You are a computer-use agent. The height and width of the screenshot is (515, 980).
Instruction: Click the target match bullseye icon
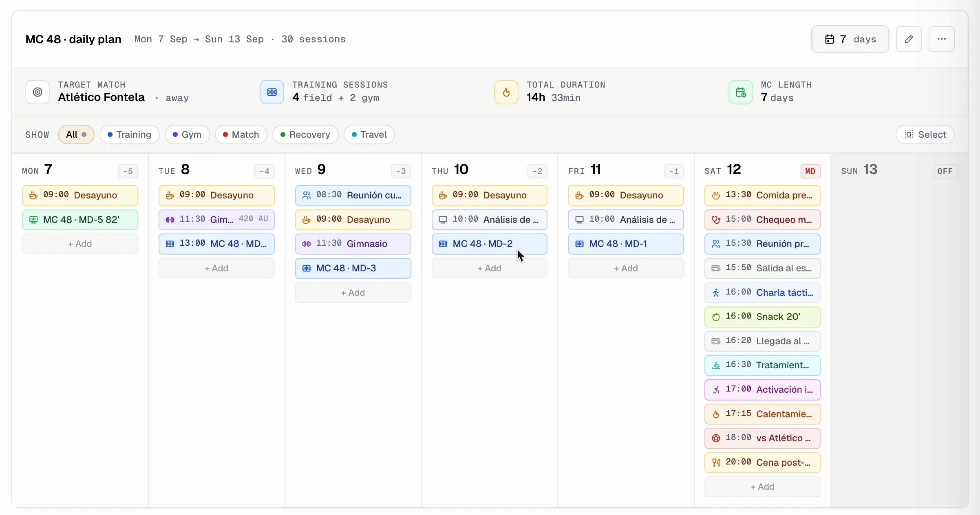tap(38, 92)
